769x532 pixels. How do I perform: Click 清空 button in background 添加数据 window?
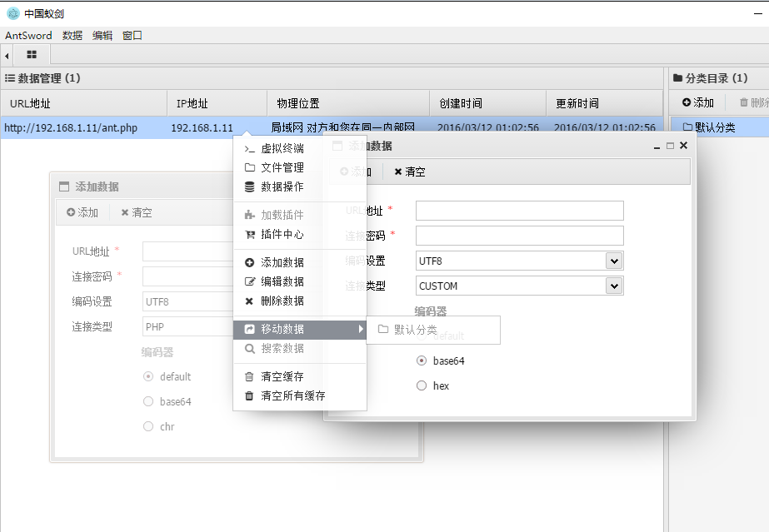(137, 212)
